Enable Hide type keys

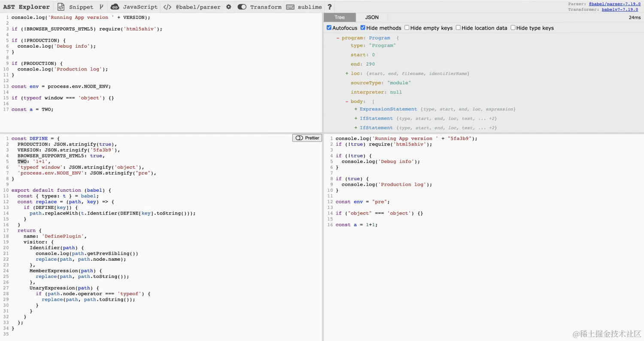pyautogui.click(x=513, y=28)
